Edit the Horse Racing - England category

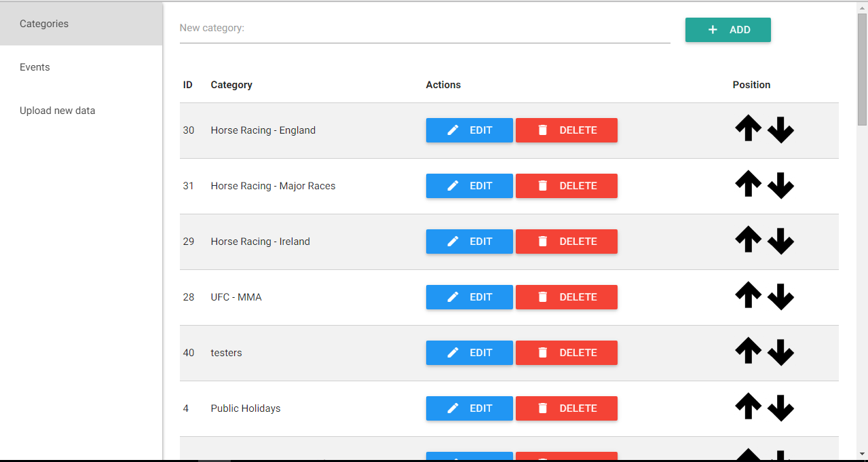pos(469,130)
